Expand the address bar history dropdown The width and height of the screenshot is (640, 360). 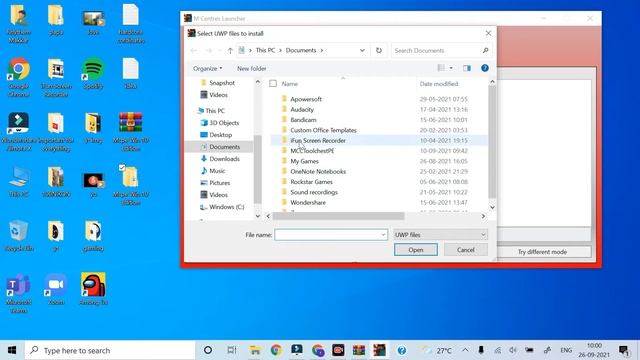[x=362, y=50]
